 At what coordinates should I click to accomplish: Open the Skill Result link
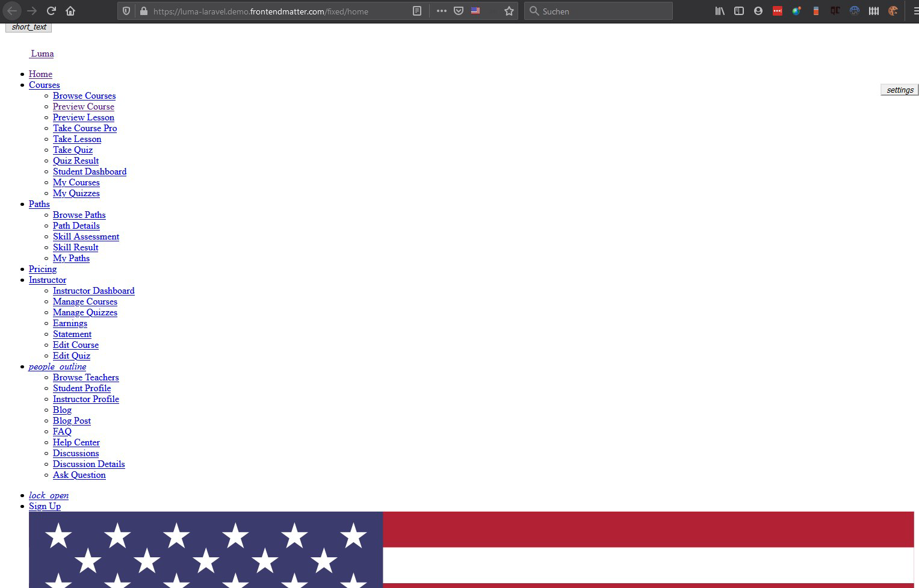[76, 247]
